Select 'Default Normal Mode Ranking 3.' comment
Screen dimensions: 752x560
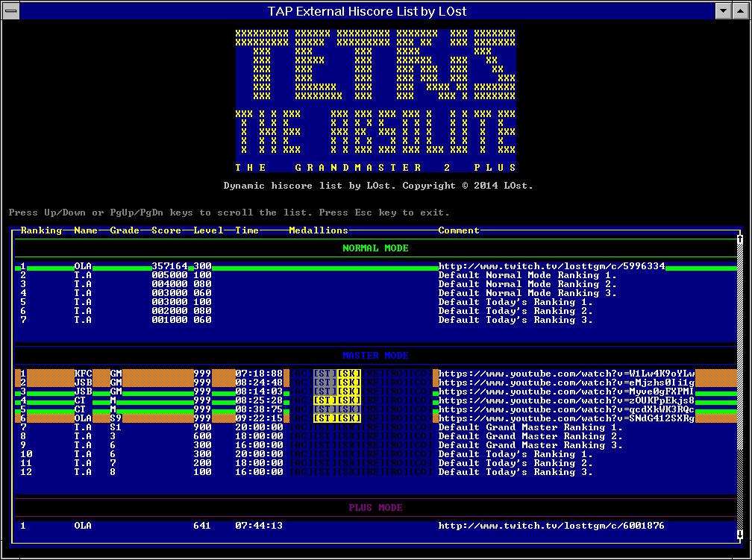pos(527,293)
